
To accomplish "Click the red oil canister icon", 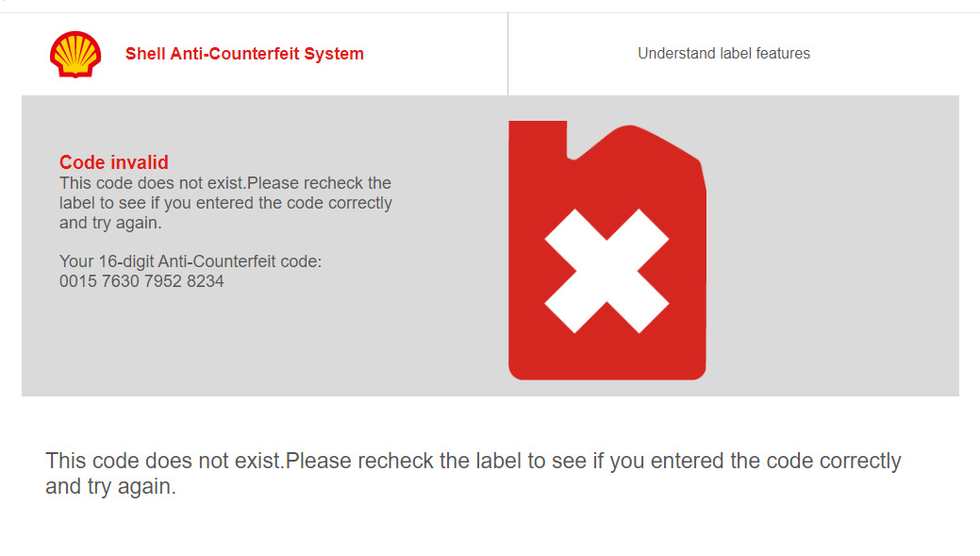I will tap(607, 250).
